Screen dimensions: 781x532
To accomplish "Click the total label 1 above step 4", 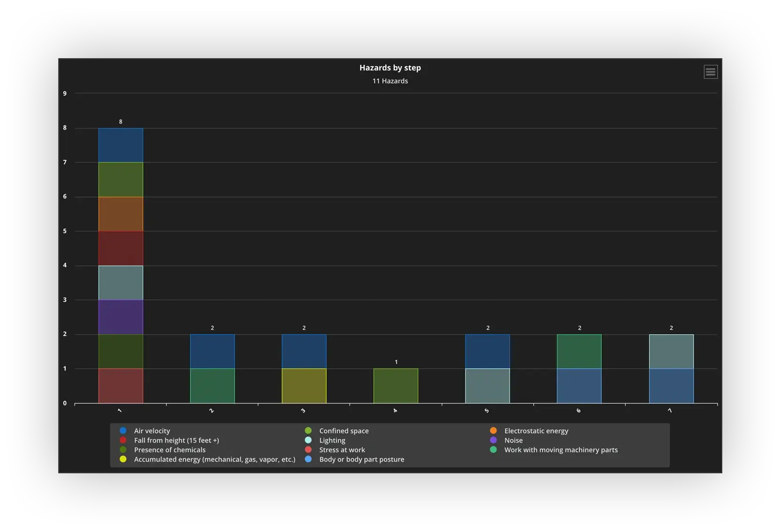I will tap(396, 362).
